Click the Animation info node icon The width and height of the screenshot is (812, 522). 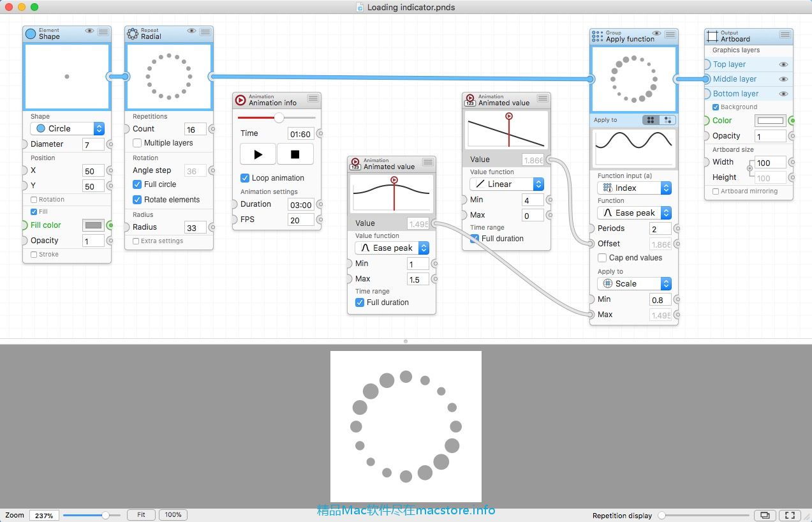[x=240, y=100]
